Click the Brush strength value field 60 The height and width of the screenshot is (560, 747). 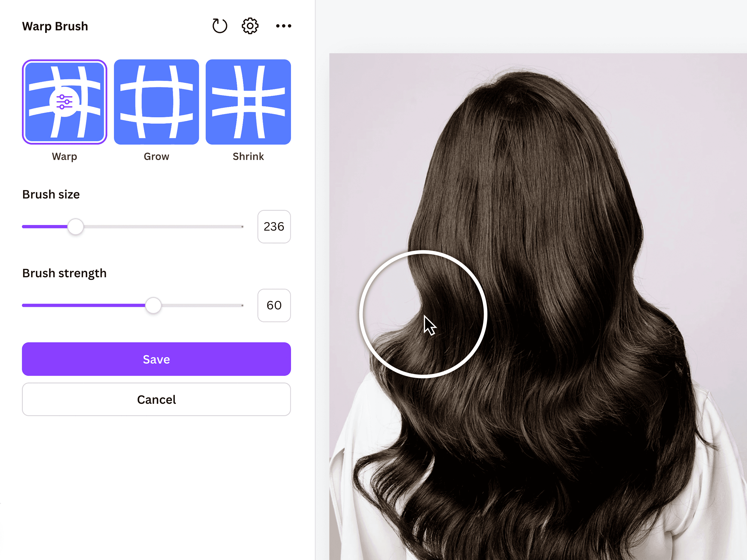[274, 306]
